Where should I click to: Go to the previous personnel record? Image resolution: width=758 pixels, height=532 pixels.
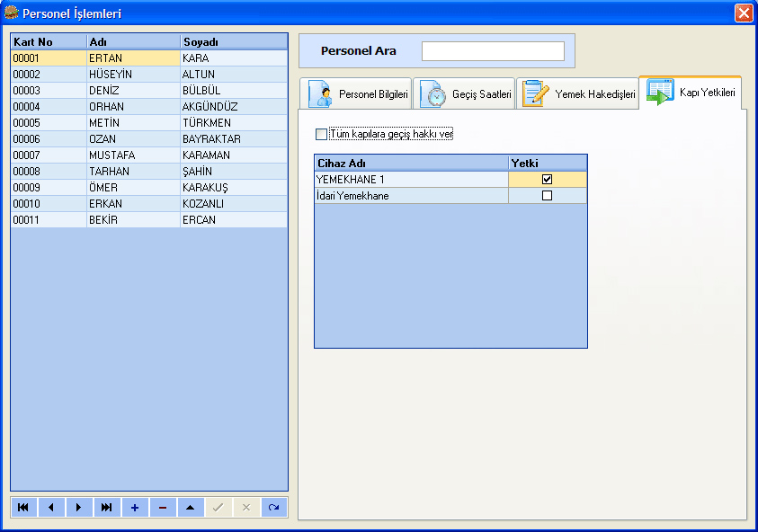51,508
